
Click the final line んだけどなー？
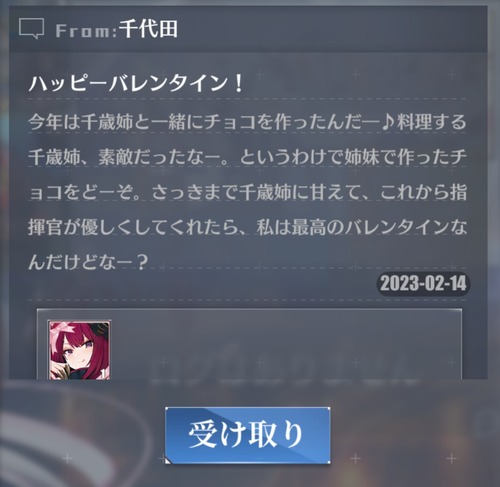pos(88,262)
